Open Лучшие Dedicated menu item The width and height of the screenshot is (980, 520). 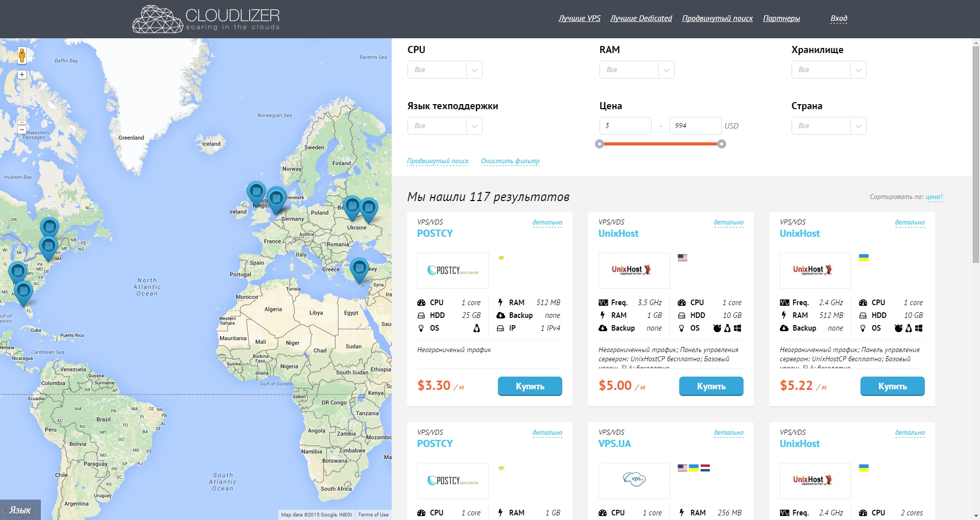[x=641, y=18]
